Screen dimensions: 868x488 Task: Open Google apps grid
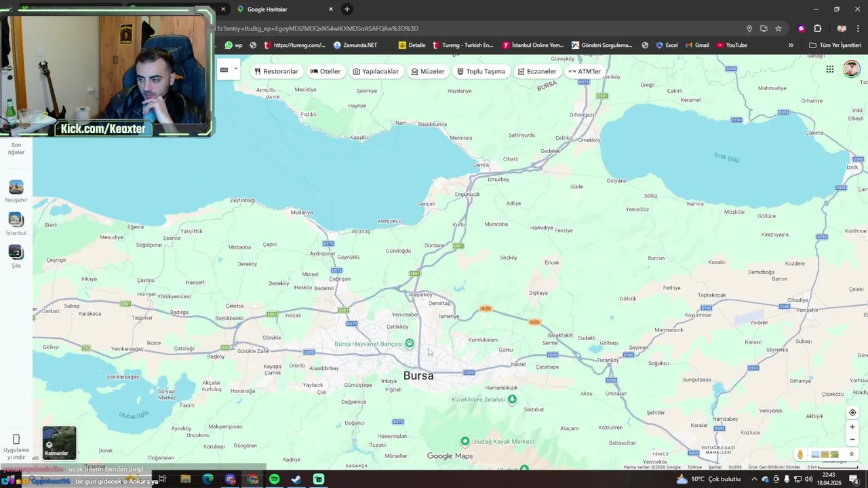click(x=829, y=69)
